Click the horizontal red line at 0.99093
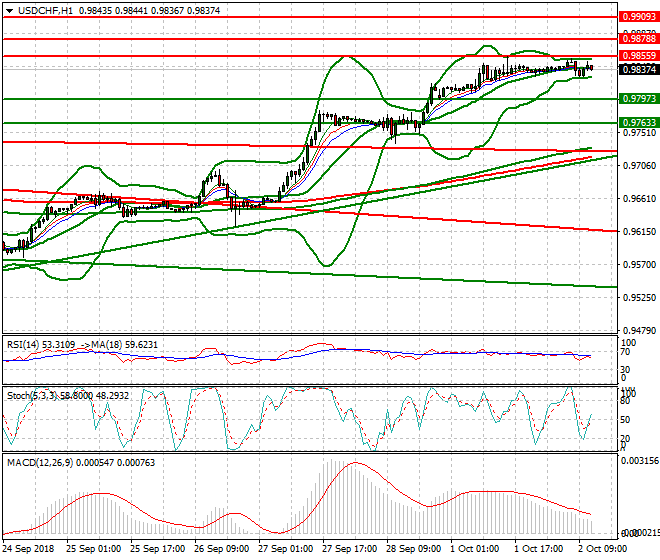The height and width of the screenshot is (560, 660). click(309, 17)
